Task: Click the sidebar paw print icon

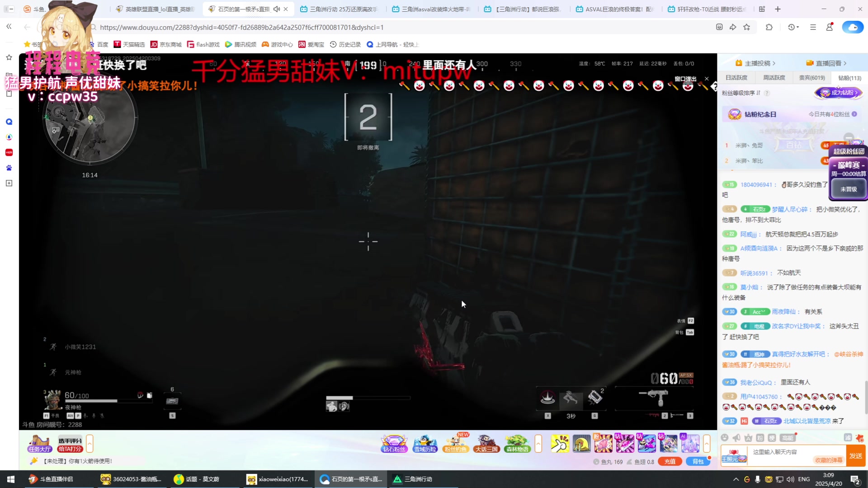Action: click(x=9, y=168)
